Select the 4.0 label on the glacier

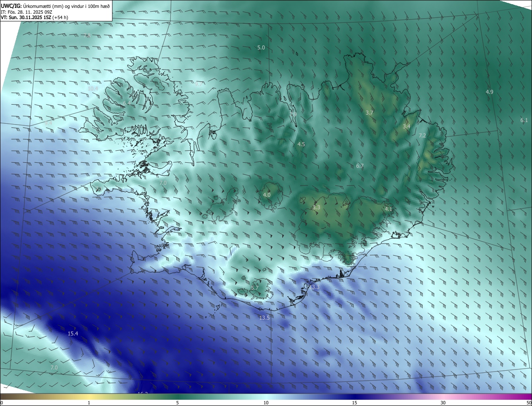267,195
